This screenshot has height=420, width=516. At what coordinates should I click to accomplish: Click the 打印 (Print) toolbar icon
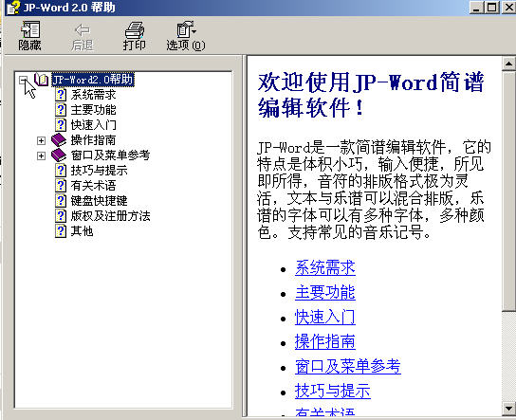click(x=135, y=29)
